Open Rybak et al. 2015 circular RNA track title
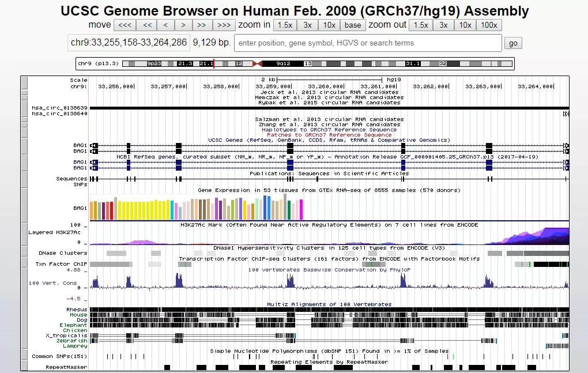This screenshot has height=373, width=588. (329, 103)
